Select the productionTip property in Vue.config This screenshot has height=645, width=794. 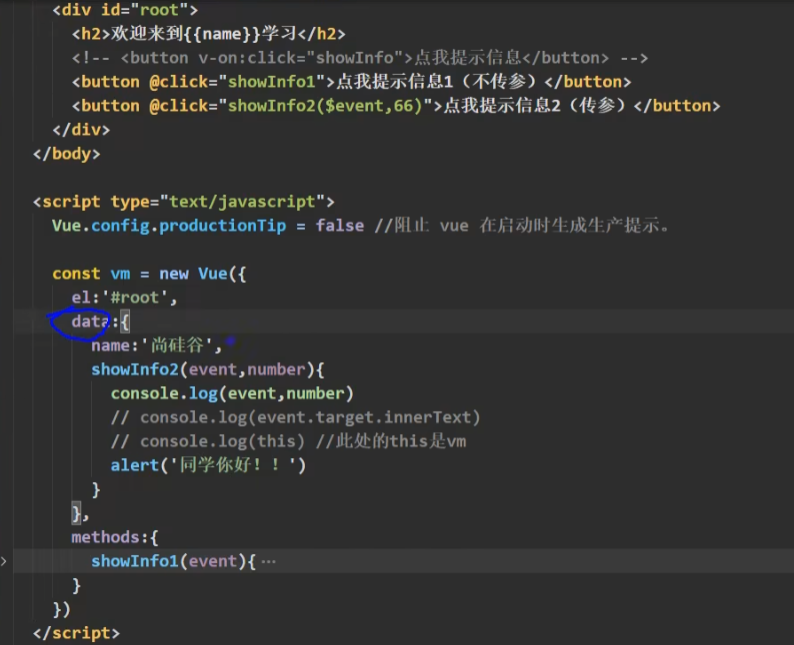click(x=222, y=226)
